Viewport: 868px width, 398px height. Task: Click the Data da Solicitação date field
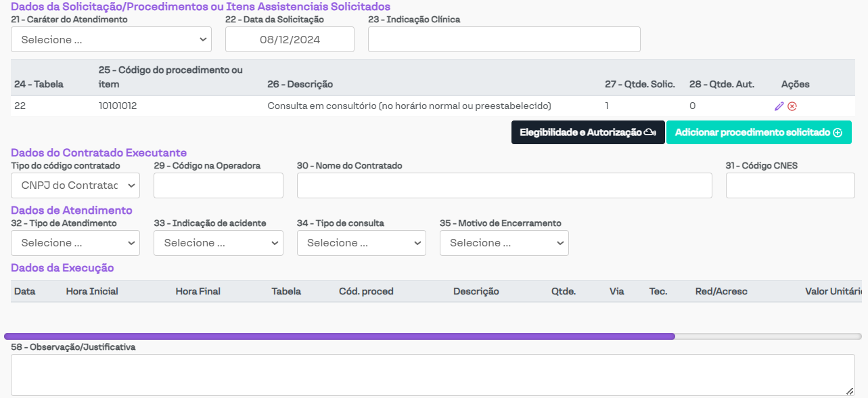tap(290, 40)
